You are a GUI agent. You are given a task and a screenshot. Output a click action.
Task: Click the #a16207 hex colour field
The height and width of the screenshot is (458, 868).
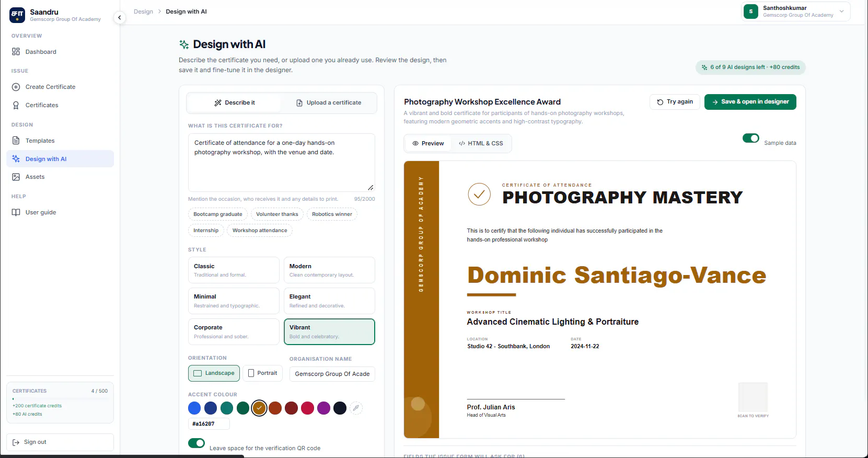point(209,424)
